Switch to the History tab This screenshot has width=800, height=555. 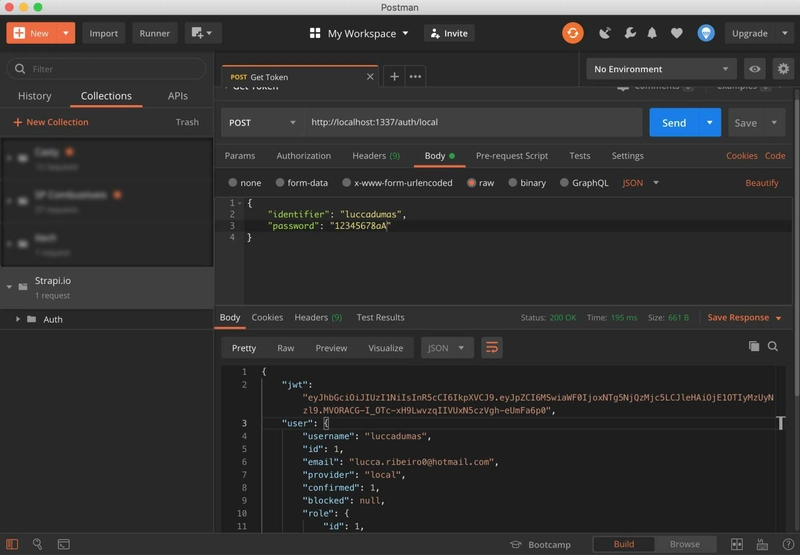click(x=35, y=96)
